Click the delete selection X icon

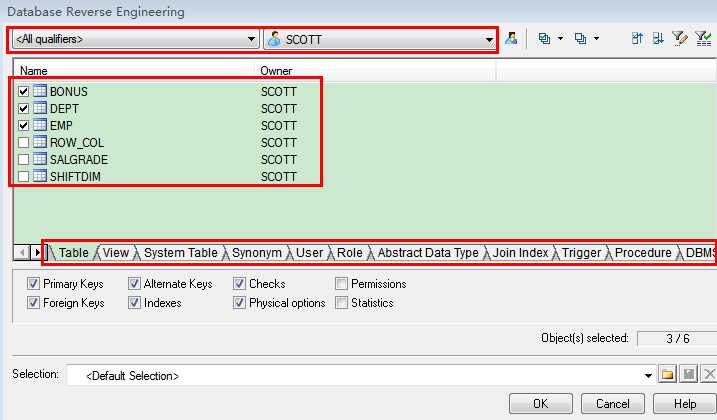[709, 375]
